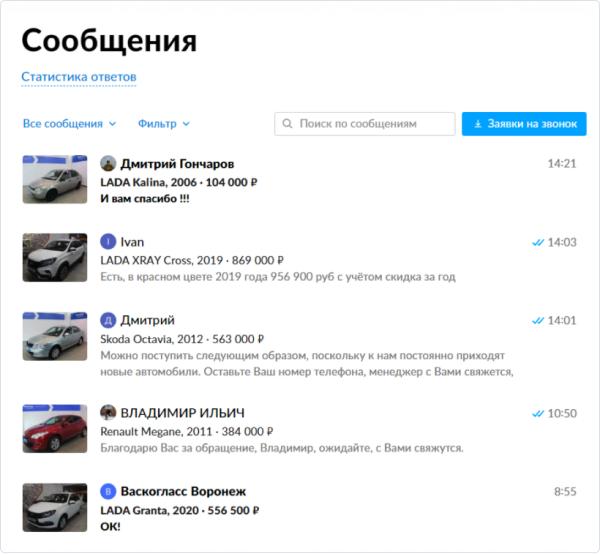Open the Фильтр dropdown
Viewport: 600px width, 554px height.
[163, 124]
